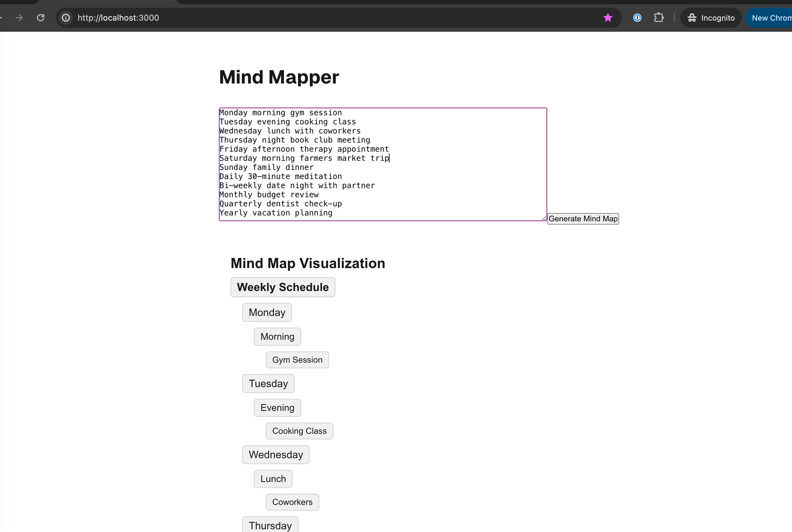
Task: Select the Tuesday node
Action: pyautogui.click(x=268, y=384)
